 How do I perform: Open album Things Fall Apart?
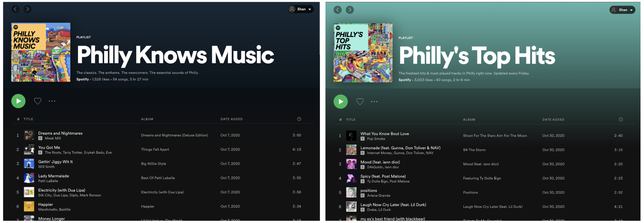tap(155, 149)
